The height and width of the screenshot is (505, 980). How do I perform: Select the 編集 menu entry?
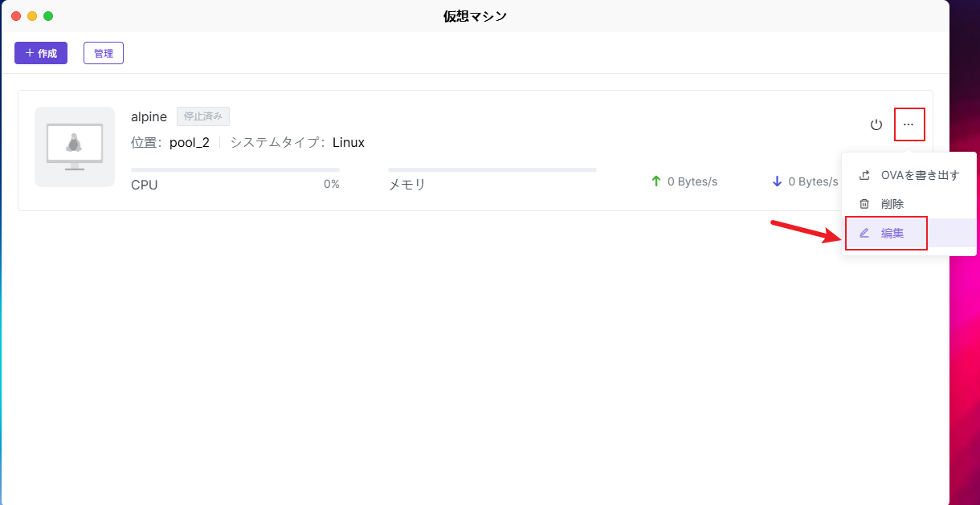[x=892, y=233]
